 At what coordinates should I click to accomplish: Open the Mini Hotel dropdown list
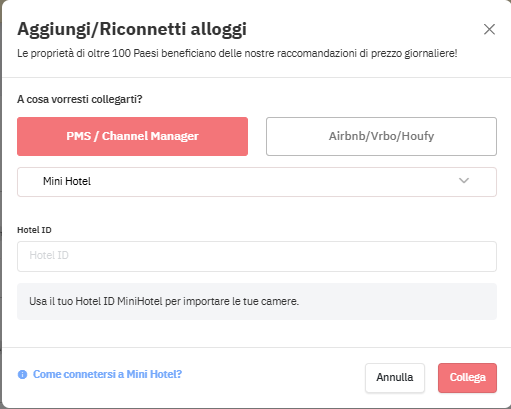(257, 182)
